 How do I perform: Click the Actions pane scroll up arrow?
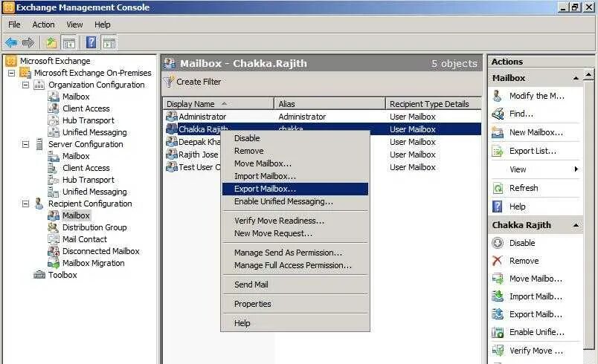[x=589, y=75]
